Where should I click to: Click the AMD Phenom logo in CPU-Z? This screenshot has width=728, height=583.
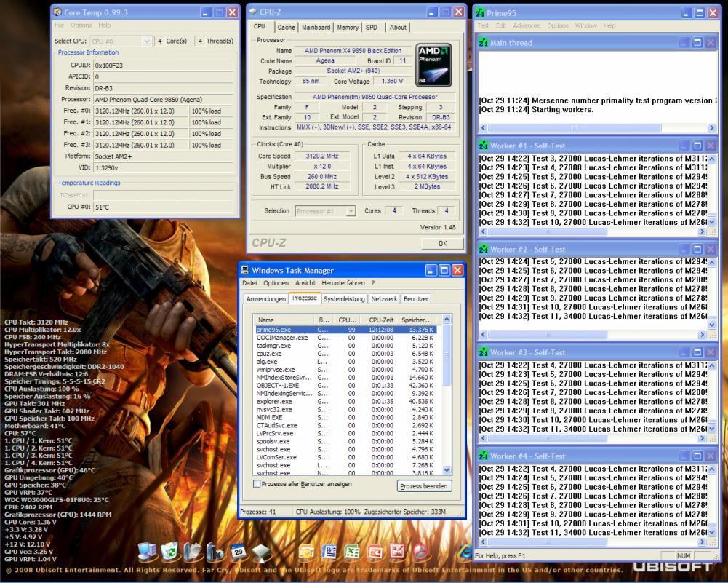click(434, 66)
